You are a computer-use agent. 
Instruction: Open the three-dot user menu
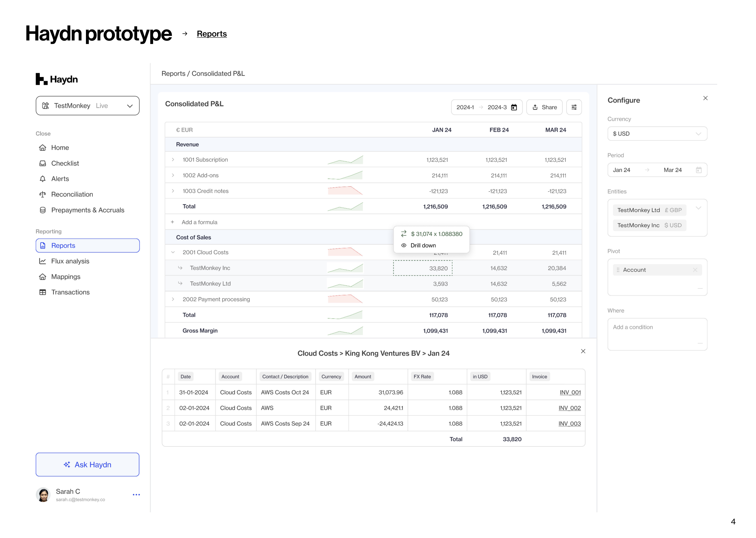point(136,495)
